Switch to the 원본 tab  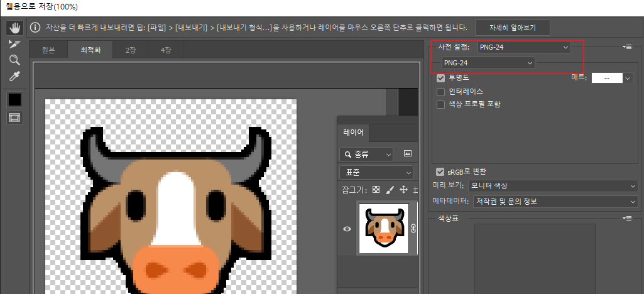coord(48,50)
